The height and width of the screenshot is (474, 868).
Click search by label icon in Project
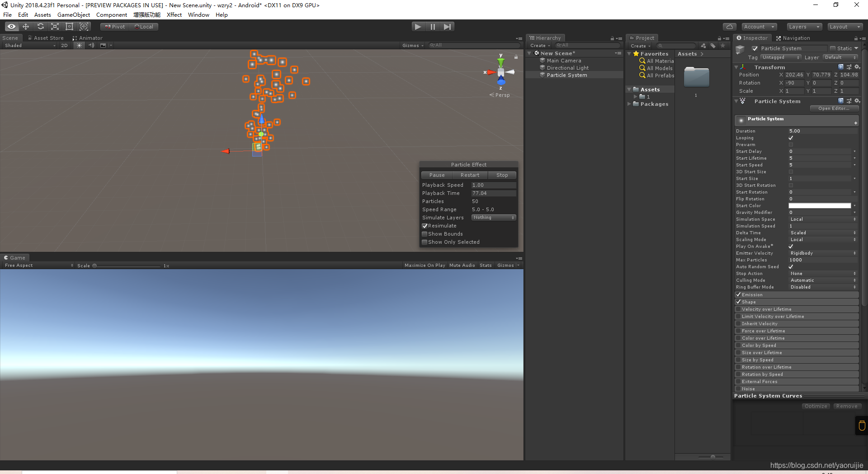[x=713, y=46]
